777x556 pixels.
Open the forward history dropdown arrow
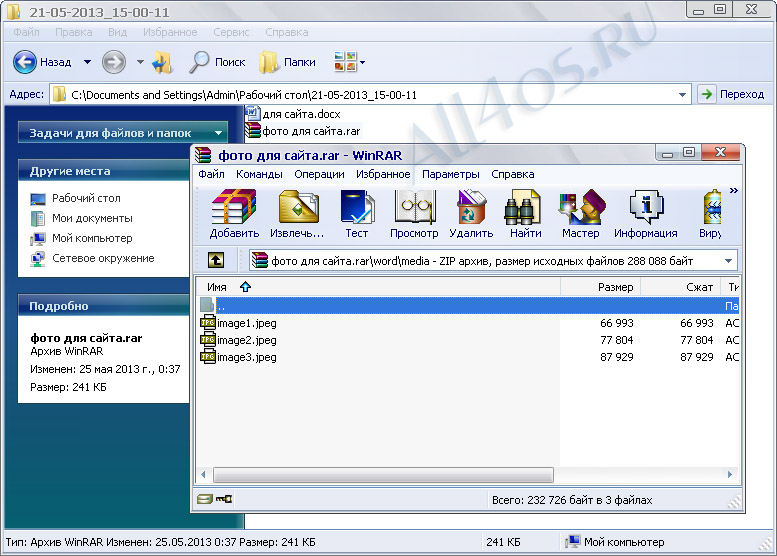[140, 62]
